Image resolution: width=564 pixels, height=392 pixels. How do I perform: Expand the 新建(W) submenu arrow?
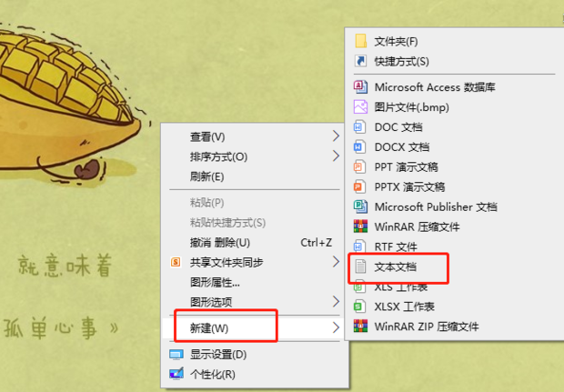pos(336,327)
